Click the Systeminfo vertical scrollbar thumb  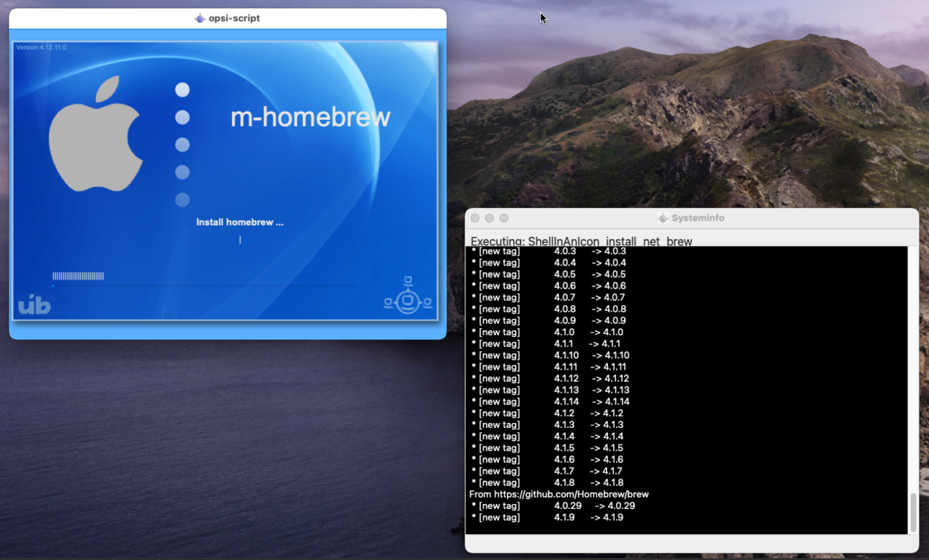click(913, 513)
